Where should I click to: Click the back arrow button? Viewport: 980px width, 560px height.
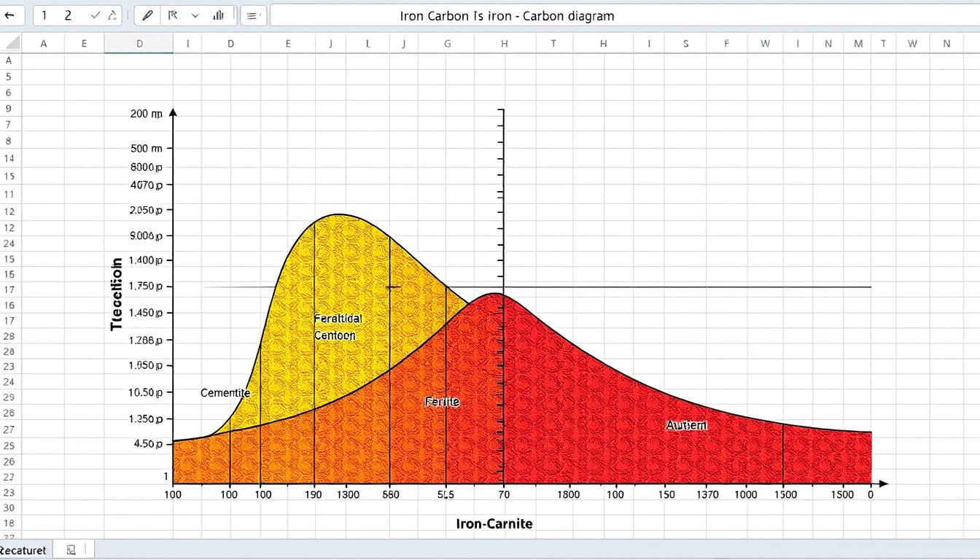[9, 15]
